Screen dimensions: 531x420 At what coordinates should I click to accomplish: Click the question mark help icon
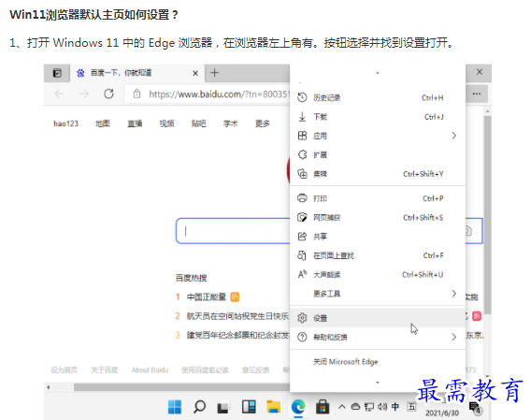click(x=302, y=337)
